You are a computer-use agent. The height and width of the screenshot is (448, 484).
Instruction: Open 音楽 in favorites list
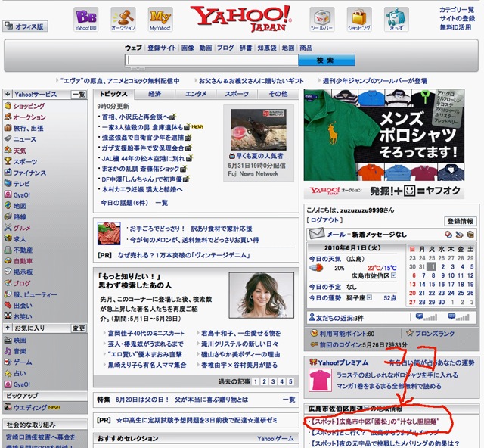(x=20, y=351)
